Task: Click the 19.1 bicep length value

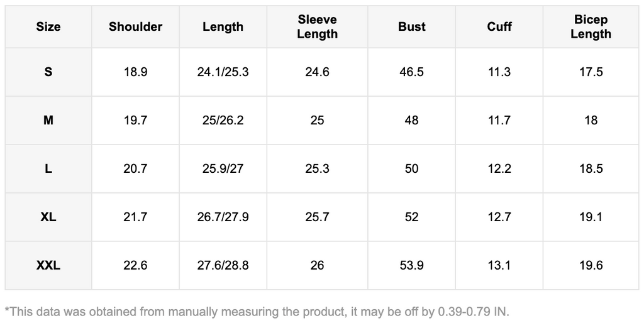Action: pos(591,217)
